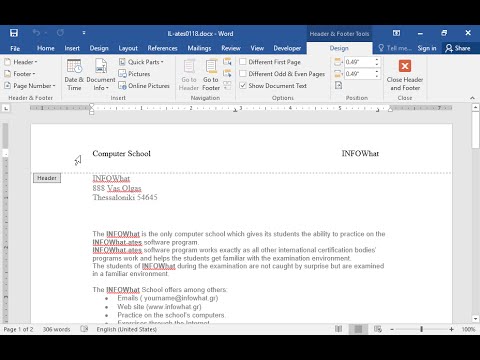Image resolution: width=480 pixels, height=360 pixels.
Task: Click Close Header and Footer
Action: tap(405, 75)
